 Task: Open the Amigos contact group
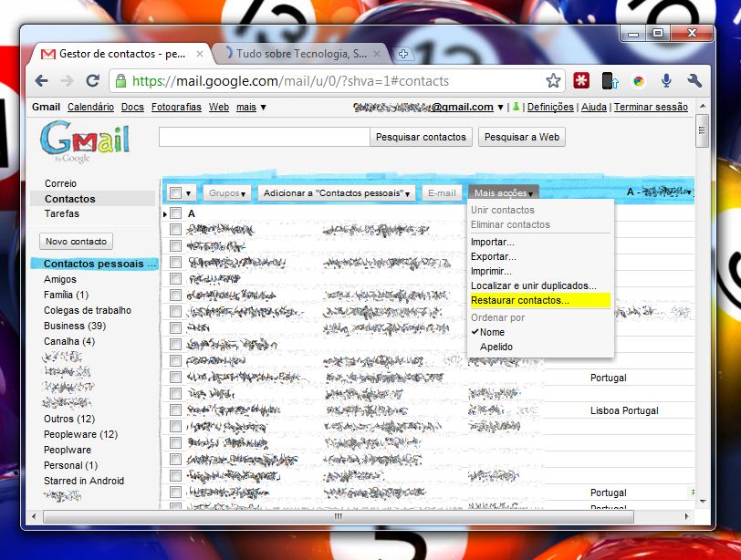coord(60,279)
